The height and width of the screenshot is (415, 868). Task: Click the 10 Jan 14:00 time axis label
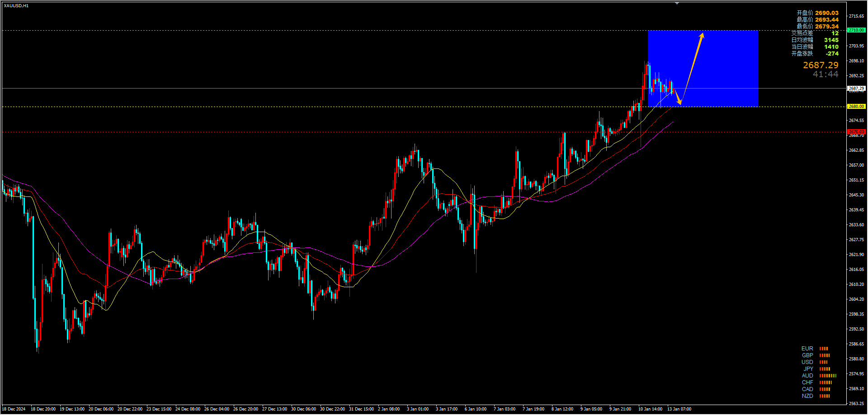[650, 409]
